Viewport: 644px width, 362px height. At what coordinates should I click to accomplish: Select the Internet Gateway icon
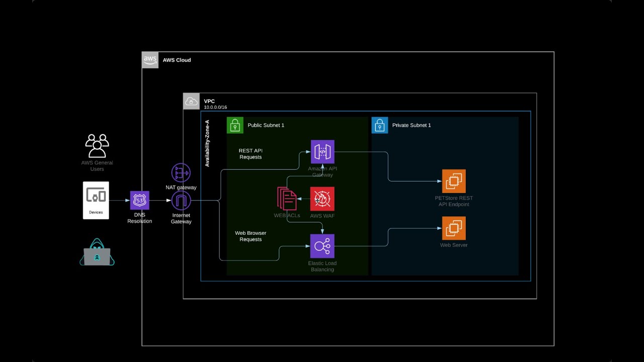pos(181,201)
